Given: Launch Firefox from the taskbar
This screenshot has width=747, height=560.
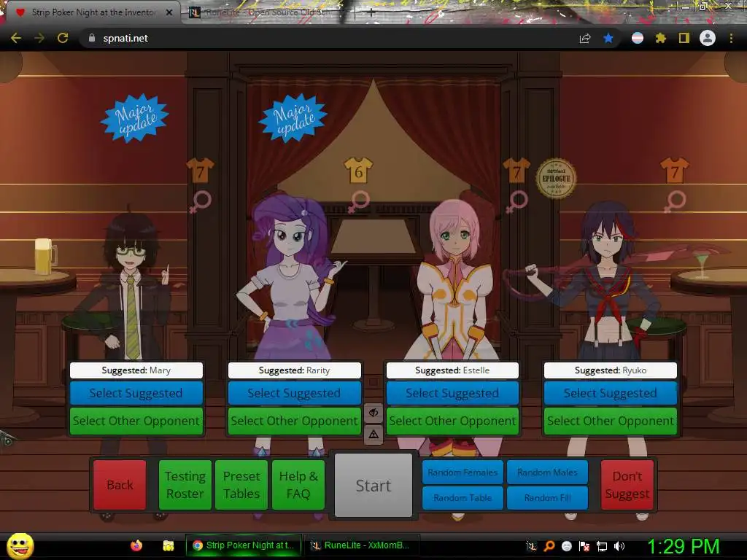Looking at the screenshot, I should (x=136, y=545).
